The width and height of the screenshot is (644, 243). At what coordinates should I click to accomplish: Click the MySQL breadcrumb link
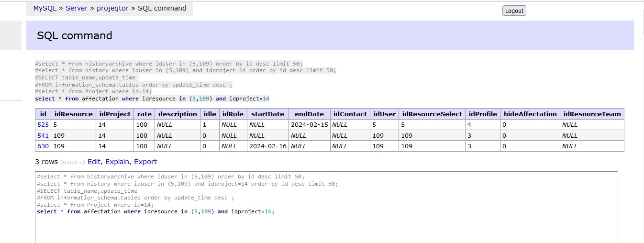pyautogui.click(x=45, y=8)
